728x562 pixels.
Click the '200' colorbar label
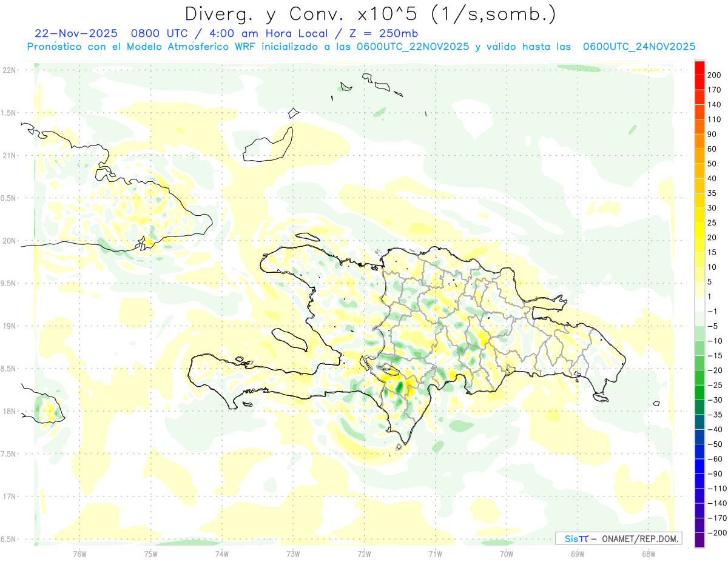(715, 75)
